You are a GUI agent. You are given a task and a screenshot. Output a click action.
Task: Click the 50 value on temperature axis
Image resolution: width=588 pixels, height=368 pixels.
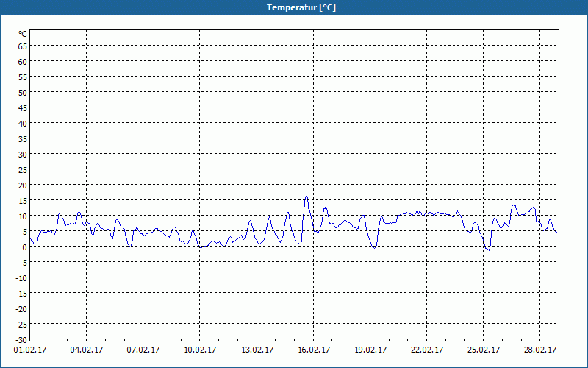pyautogui.click(x=23, y=93)
